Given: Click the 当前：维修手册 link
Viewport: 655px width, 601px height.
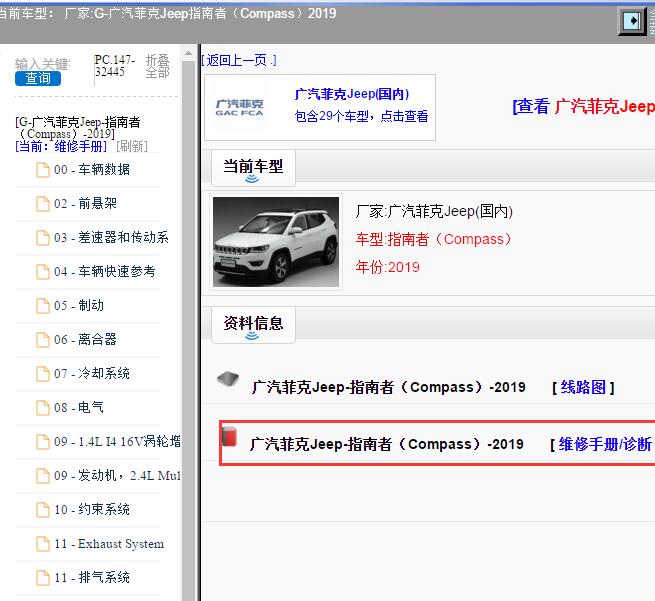Looking at the screenshot, I should [61, 146].
